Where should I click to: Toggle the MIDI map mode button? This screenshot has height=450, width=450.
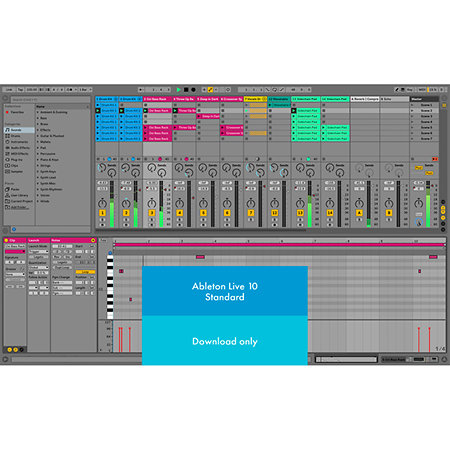click(x=421, y=90)
